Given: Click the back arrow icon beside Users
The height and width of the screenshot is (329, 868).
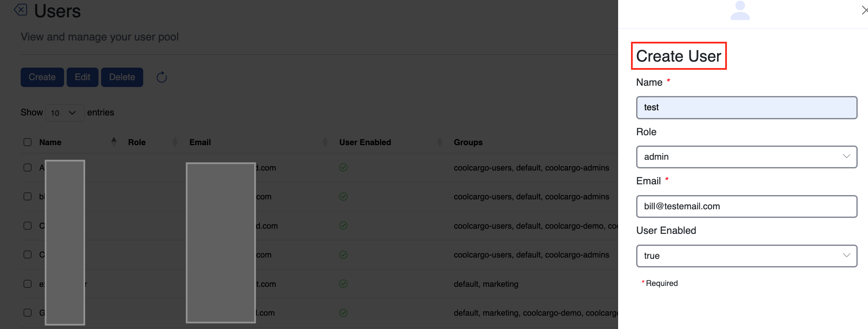Looking at the screenshot, I should tap(20, 9).
